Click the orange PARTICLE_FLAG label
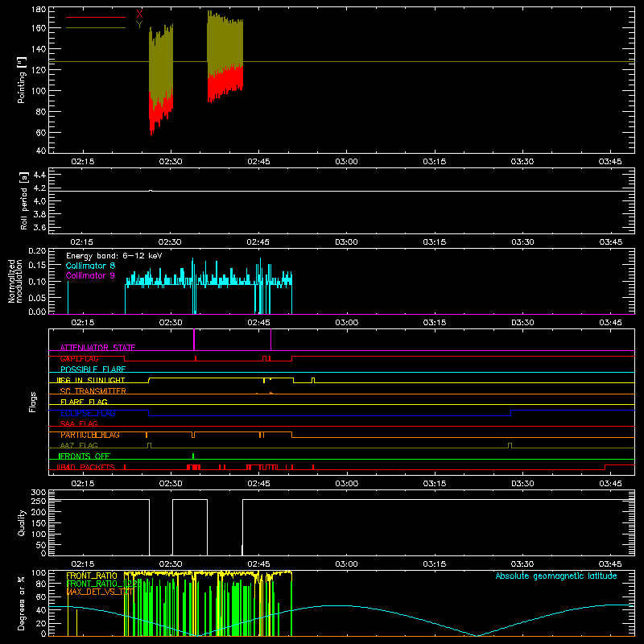644x644 pixels. pyautogui.click(x=90, y=435)
